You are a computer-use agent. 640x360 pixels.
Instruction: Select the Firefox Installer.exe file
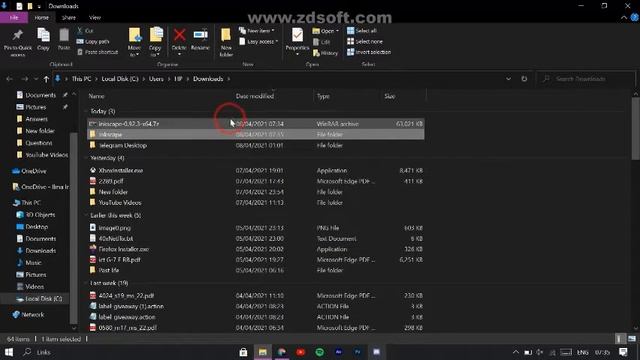tap(256, 249)
